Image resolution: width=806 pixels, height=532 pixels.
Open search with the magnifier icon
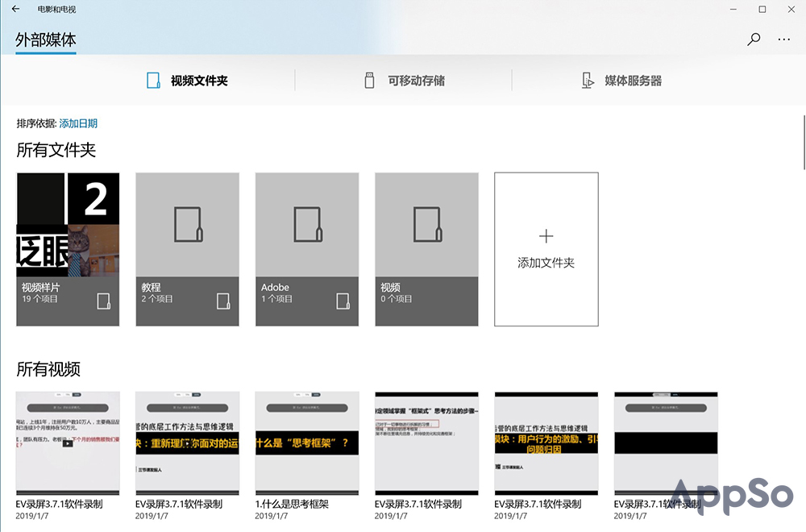coord(754,39)
